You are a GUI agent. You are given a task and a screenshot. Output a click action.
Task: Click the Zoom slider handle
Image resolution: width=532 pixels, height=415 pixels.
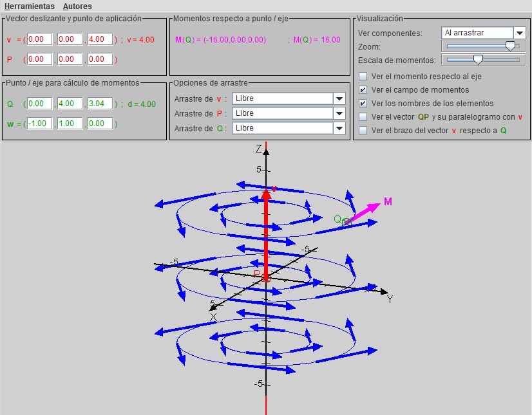point(510,46)
